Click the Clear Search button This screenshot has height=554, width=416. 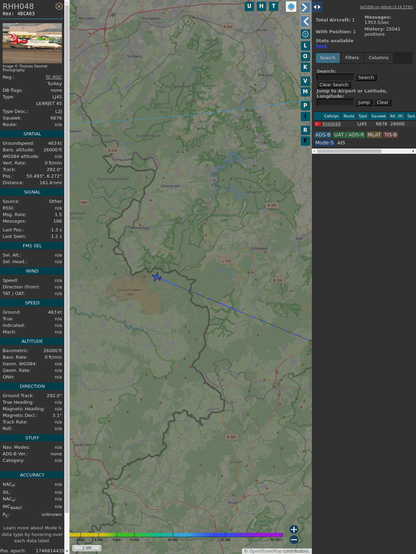334,84
